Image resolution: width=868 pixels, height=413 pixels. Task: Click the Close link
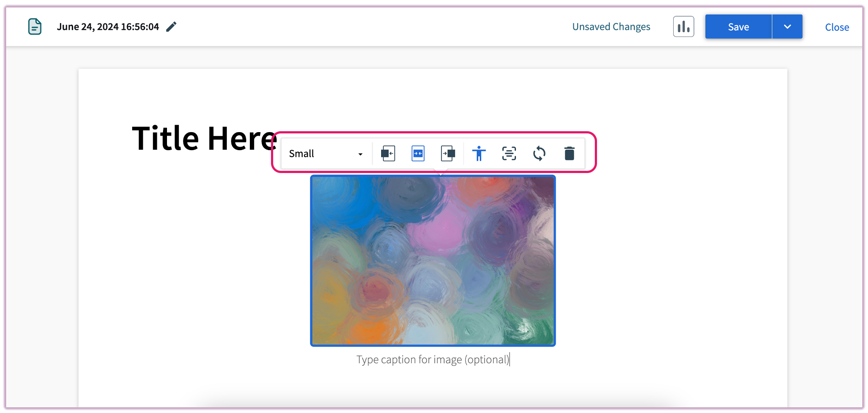pos(837,27)
